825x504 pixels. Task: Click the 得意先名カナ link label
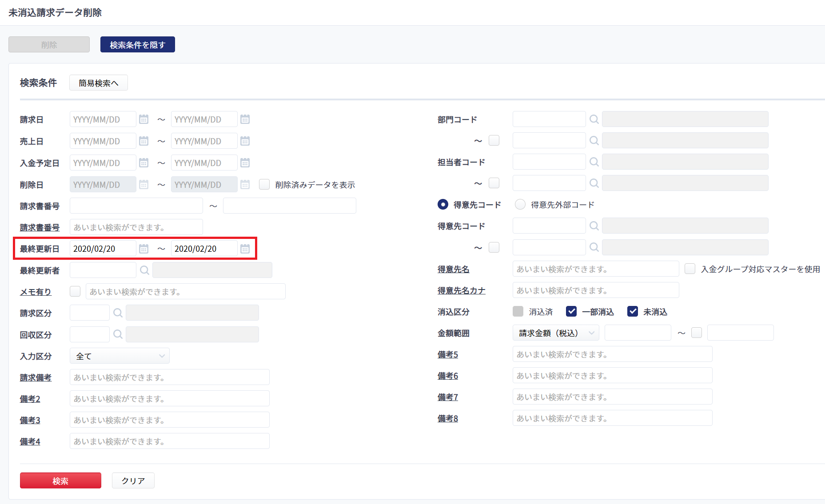click(462, 290)
